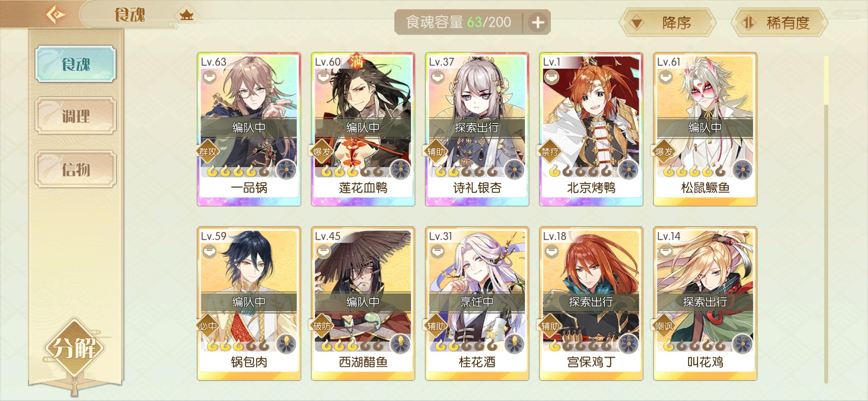Screen dimensions: 868x401
Task: Tap the plus icon to expand capacity
Action: click(538, 23)
